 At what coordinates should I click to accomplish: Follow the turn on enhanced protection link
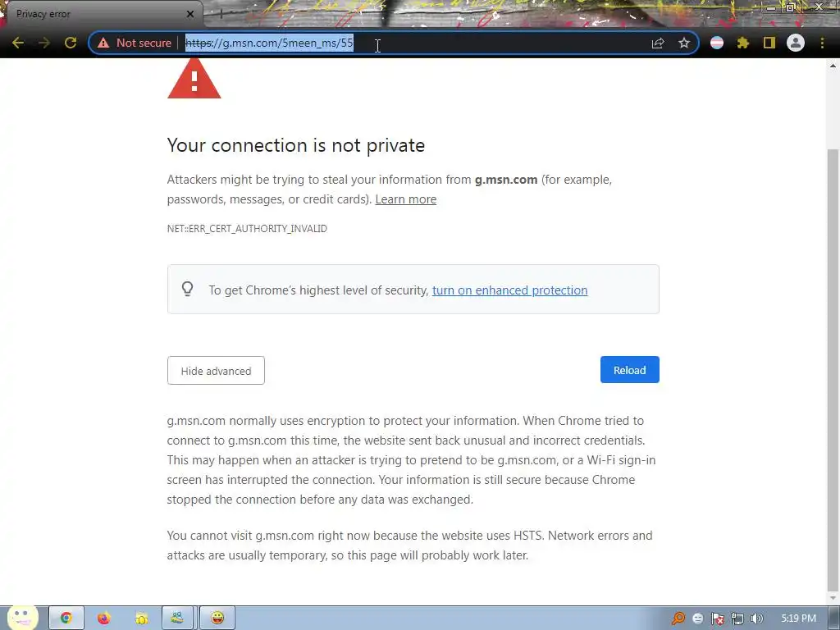coord(509,290)
